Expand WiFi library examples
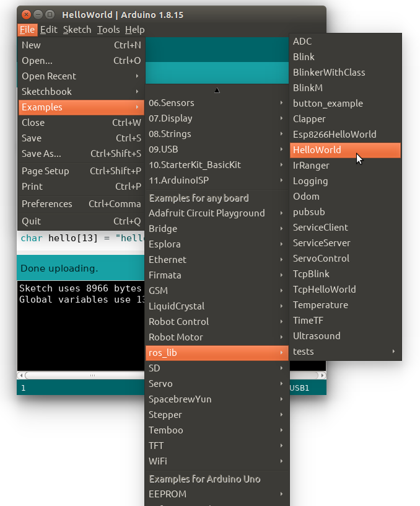 (x=217, y=461)
